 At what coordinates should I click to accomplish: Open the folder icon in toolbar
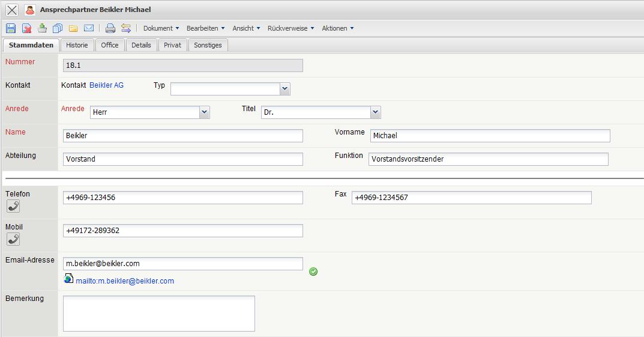coord(73,28)
